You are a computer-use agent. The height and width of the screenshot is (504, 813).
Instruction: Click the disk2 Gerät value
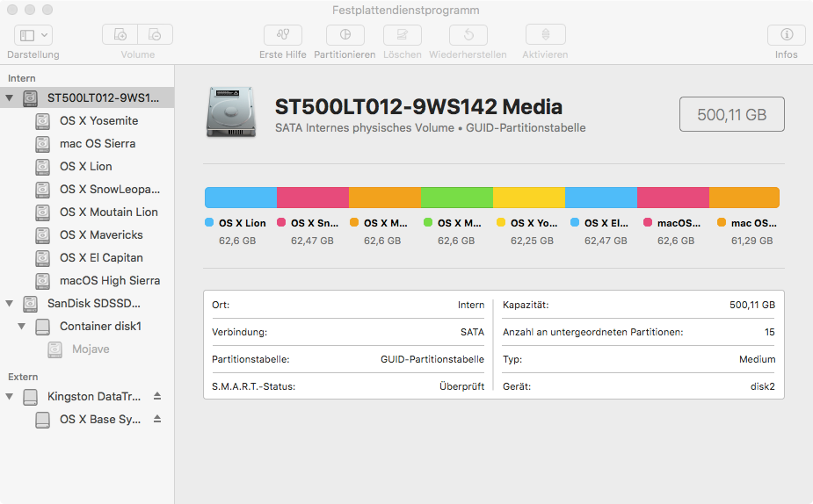pos(762,386)
